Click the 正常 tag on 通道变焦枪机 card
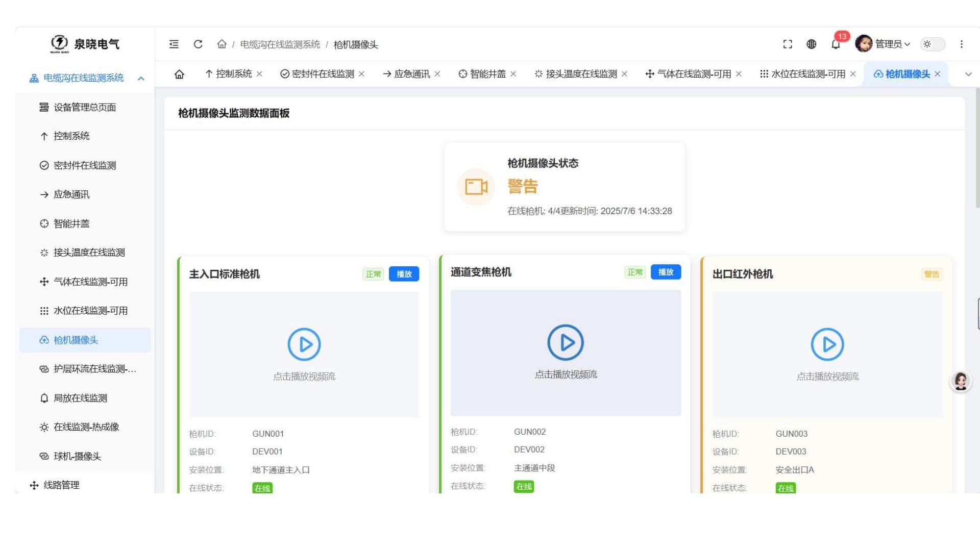980x551 pixels. 635,272
